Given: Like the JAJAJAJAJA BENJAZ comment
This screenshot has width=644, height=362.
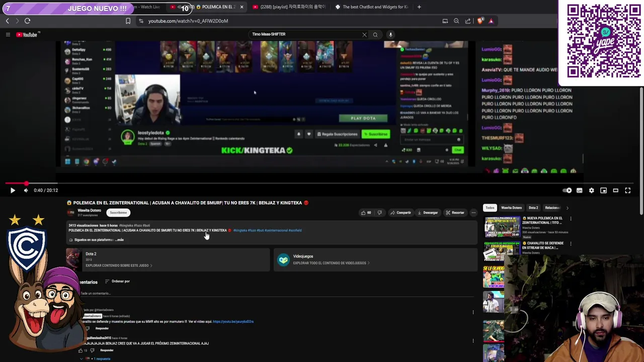Looking at the screenshot, I should click(x=82, y=350).
